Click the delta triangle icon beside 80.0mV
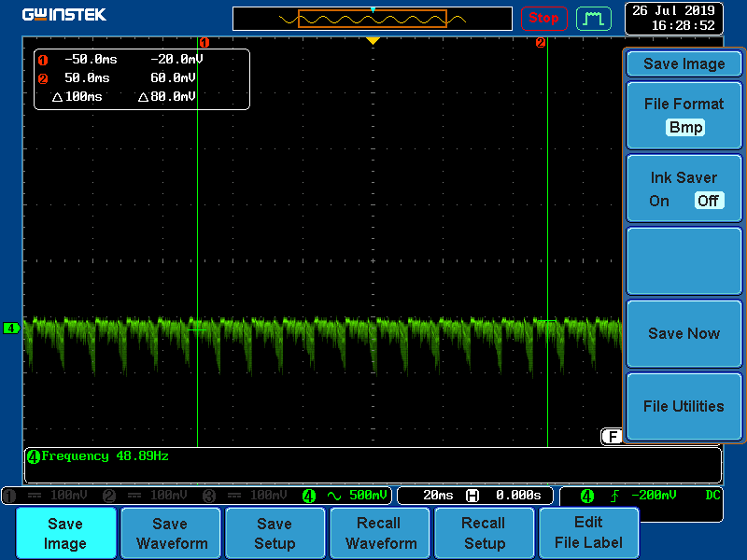This screenshot has height=560, width=747. click(x=144, y=97)
